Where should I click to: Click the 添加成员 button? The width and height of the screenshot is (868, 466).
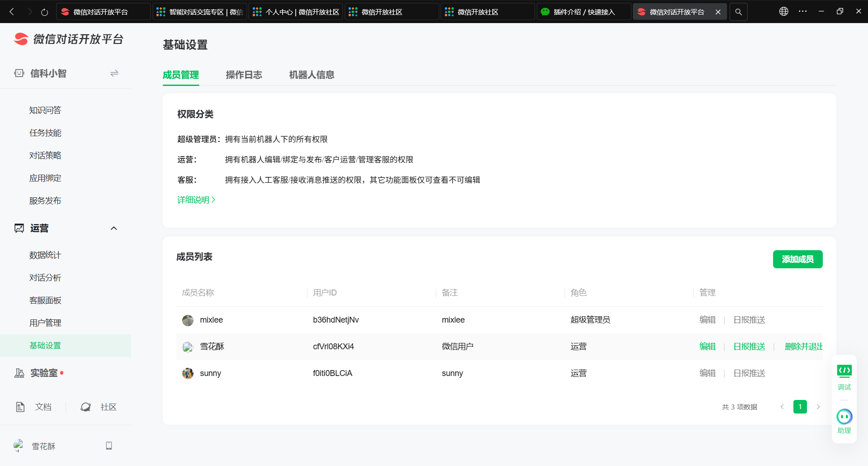(798, 259)
